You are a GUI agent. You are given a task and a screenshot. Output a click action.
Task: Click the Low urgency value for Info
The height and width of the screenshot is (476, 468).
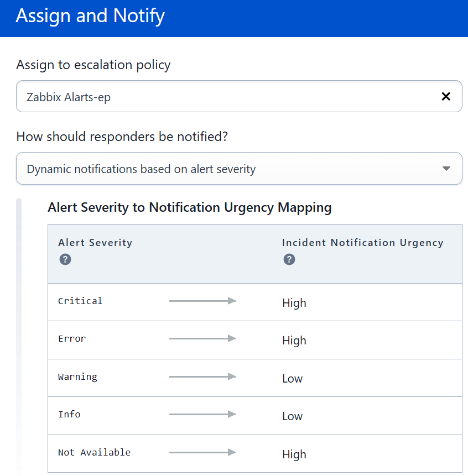292,416
